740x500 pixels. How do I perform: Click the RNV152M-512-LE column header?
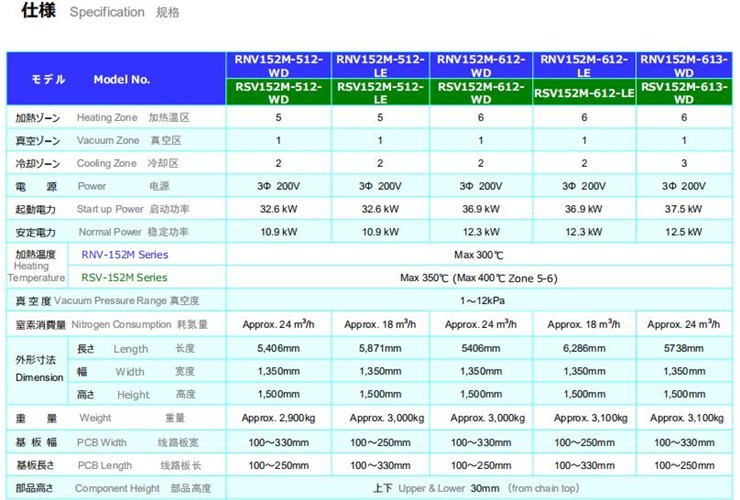[x=380, y=66]
